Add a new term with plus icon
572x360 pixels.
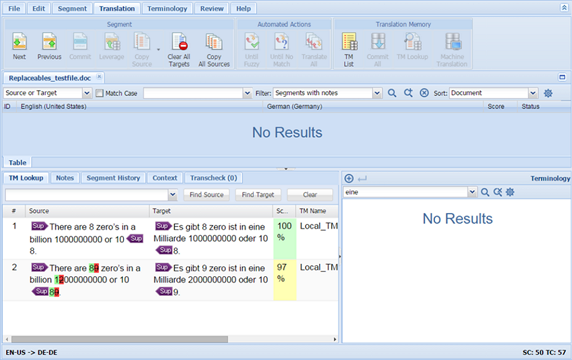[349, 178]
